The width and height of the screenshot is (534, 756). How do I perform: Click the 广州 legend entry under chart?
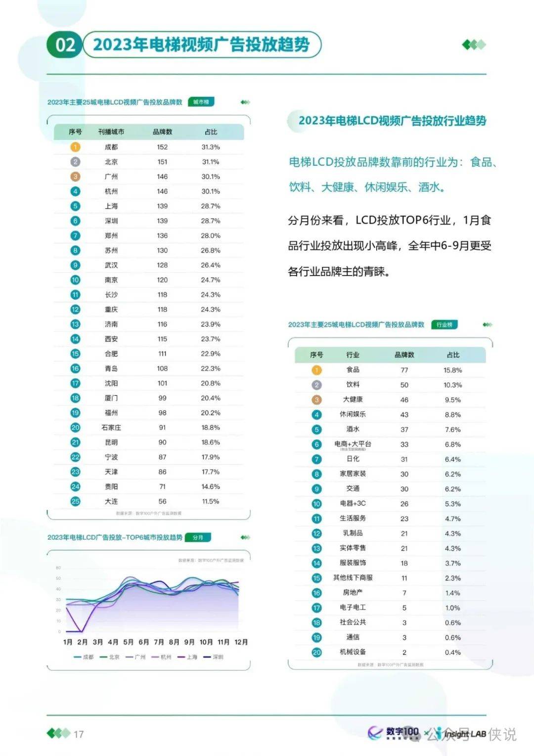coord(135,657)
